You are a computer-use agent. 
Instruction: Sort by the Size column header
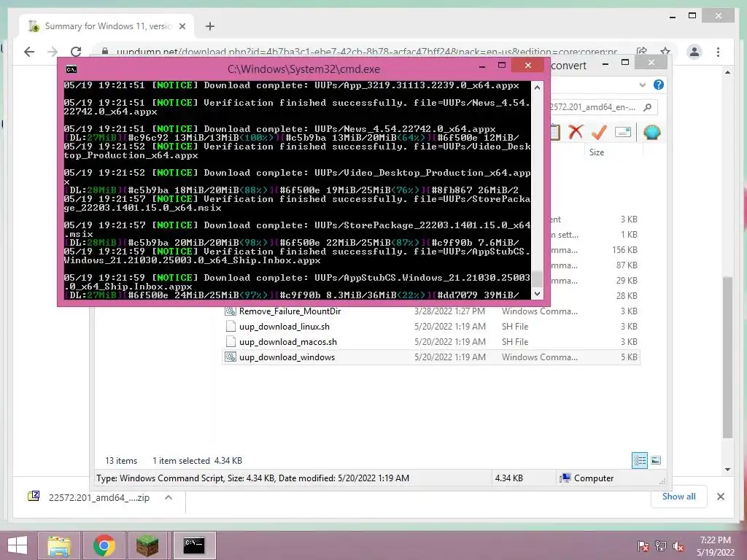[597, 152]
